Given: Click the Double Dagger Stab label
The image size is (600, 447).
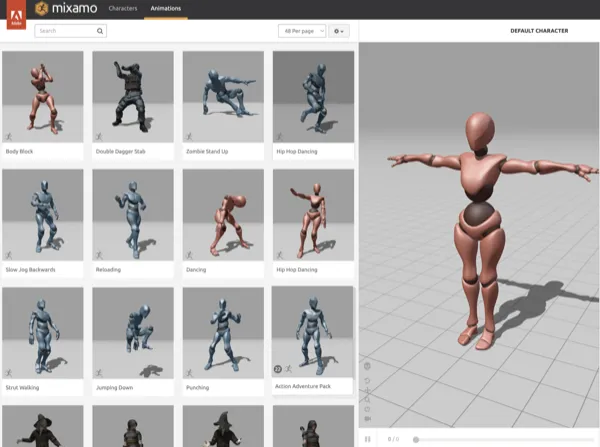Looking at the screenshot, I should tap(121, 152).
